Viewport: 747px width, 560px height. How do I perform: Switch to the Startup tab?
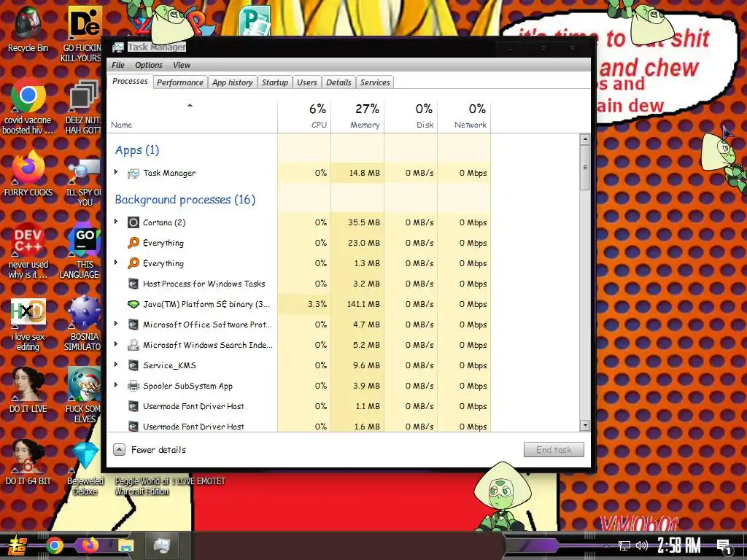pyautogui.click(x=275, y=82)
